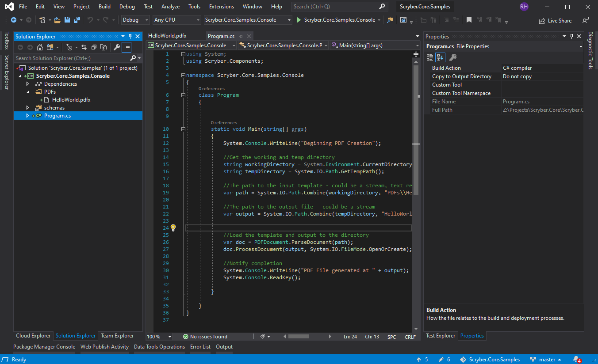Image resolution: width=598 pixels, height=364 pixels.
Task: Click the New Project toolbar icon
Action: tap(42, 20)
